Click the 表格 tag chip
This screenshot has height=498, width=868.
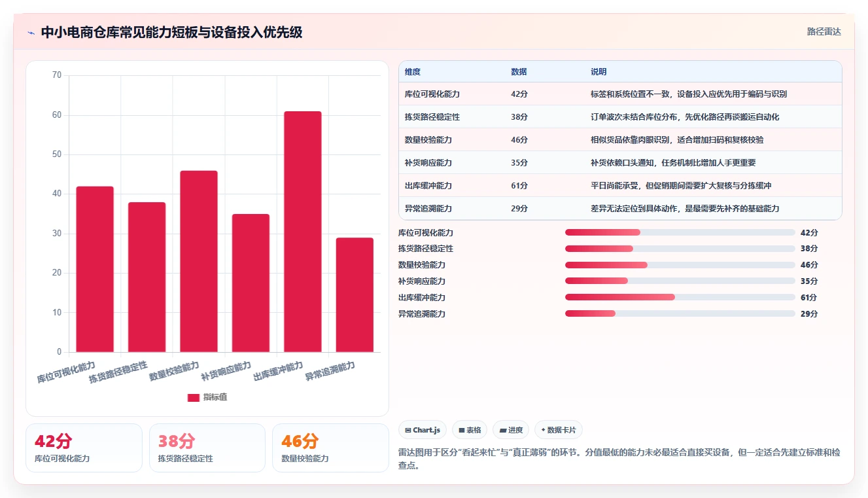(470, 430)
